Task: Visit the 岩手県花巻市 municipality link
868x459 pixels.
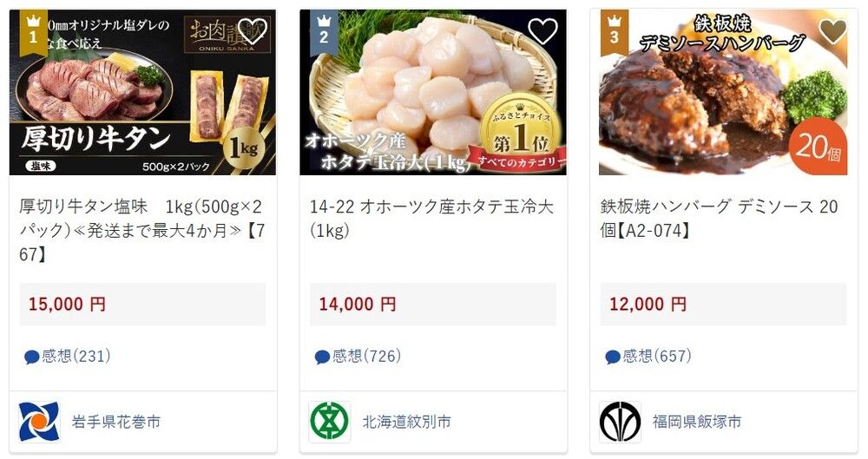Action: [116, 422]
